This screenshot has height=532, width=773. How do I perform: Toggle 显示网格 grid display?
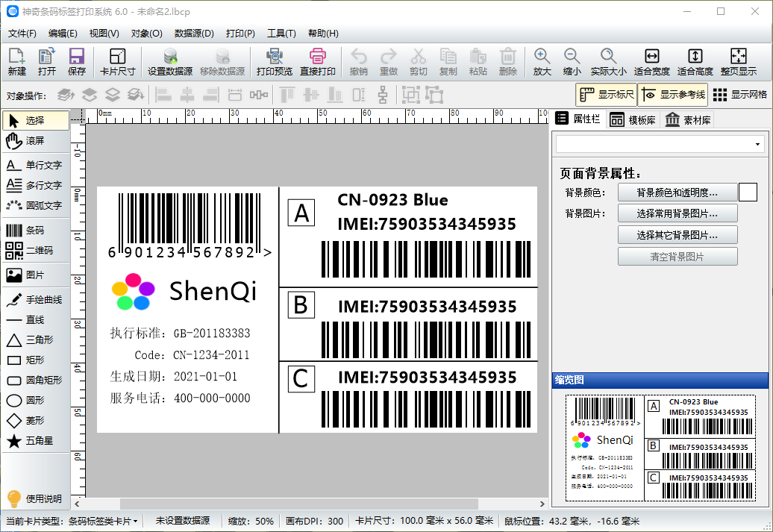click(x=739, y=95)
